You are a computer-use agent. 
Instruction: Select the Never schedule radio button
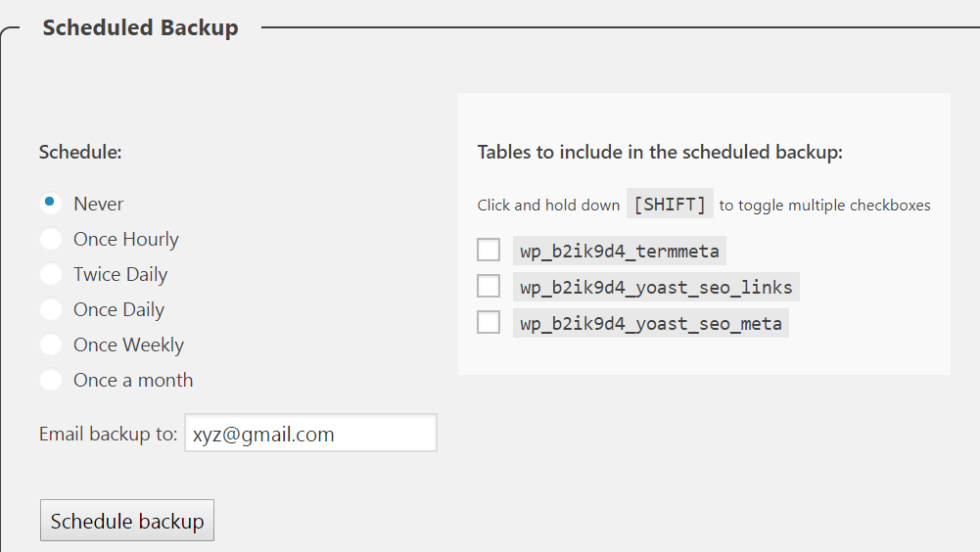click(50, 204)
